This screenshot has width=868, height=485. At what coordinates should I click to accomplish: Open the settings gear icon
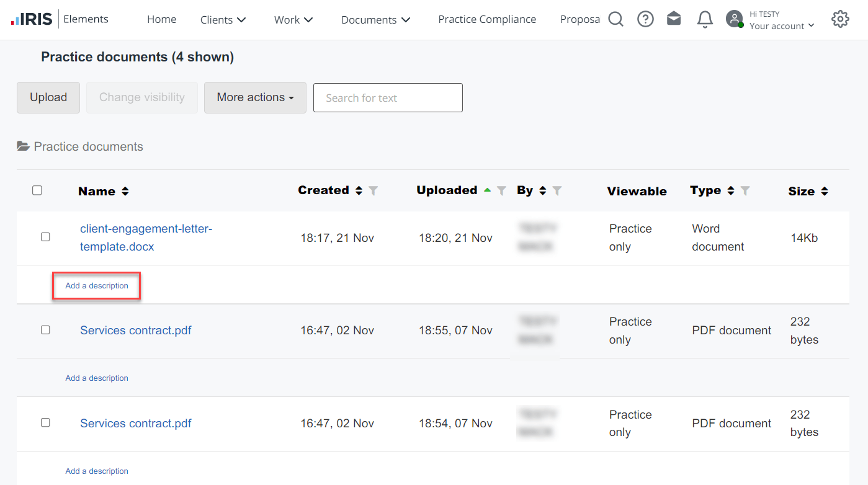click(x=840, y=19)
